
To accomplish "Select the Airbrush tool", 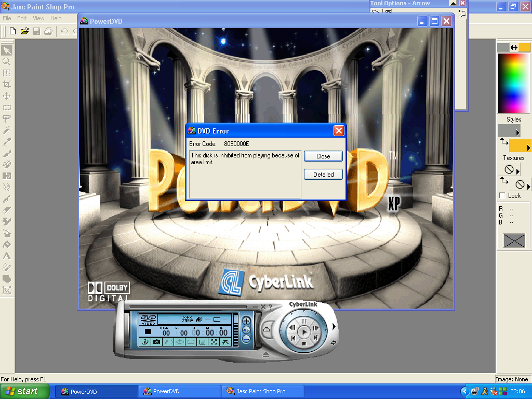I will pyautogui.click(x=7, y=233).
